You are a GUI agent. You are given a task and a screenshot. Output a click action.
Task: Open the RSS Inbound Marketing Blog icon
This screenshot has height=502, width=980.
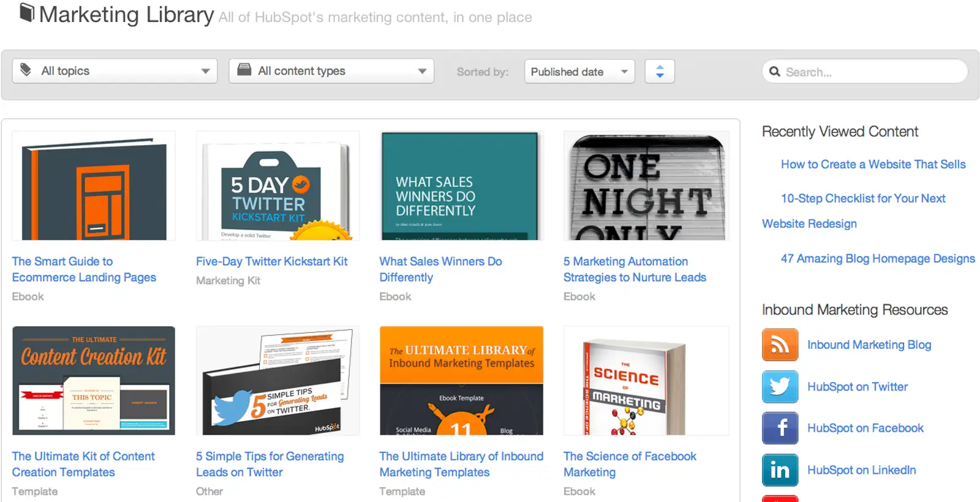(780, 345)
